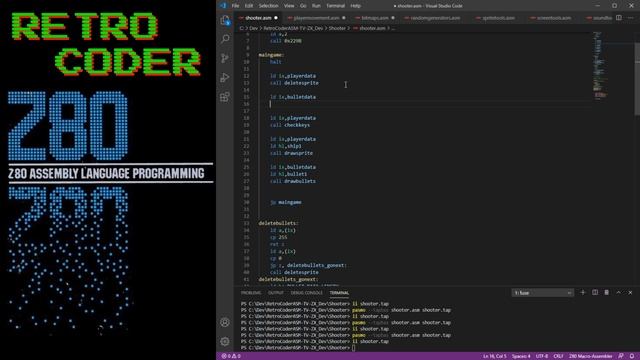Open the Run and Debug view

[225, 78]
